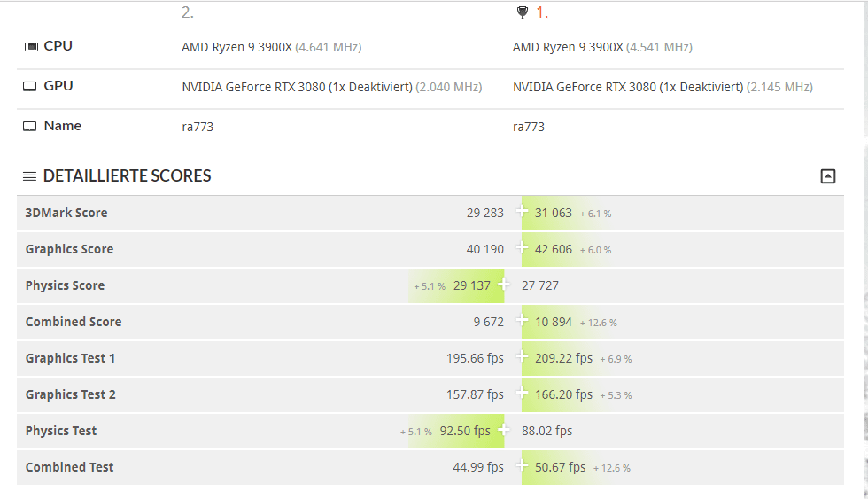Open the ra773 user link under result 1
The height and width of the screenshot is (499, 868).
click(x=529, y=127)
